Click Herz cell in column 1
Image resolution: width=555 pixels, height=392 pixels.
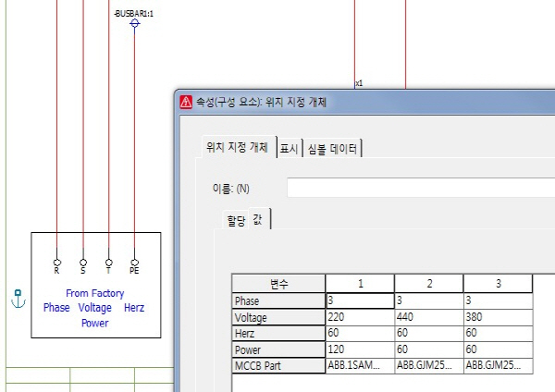(x=360, y=333)
